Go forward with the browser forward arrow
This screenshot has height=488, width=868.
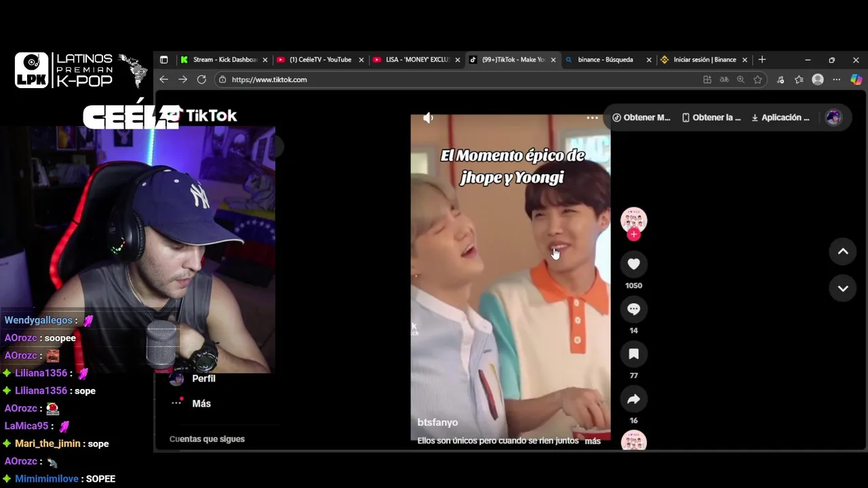pos(182,79)
